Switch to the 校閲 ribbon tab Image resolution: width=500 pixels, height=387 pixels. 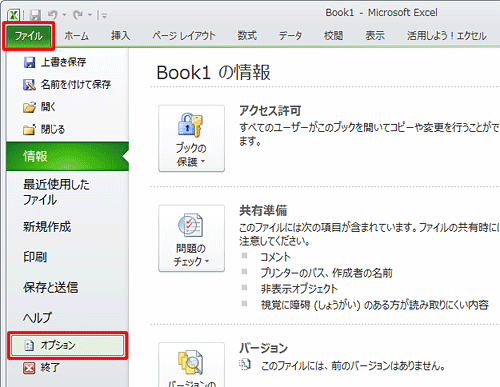(x=333, y=35)
